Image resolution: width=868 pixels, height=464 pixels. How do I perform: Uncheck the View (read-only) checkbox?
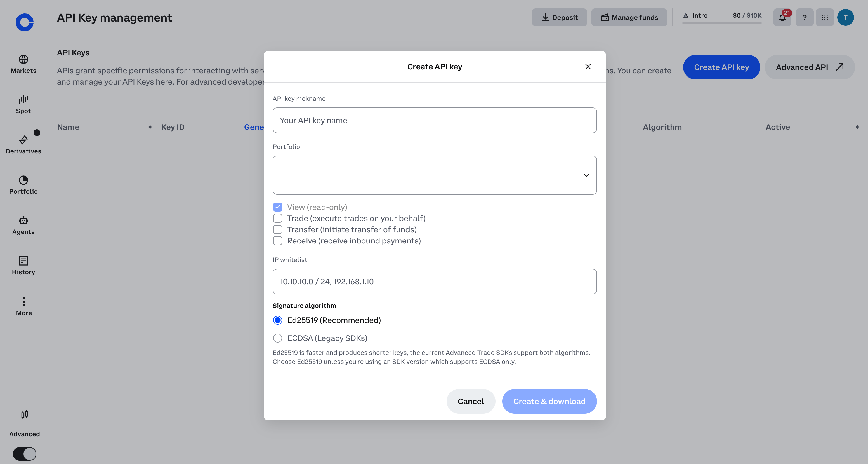[x=278, y=207]
